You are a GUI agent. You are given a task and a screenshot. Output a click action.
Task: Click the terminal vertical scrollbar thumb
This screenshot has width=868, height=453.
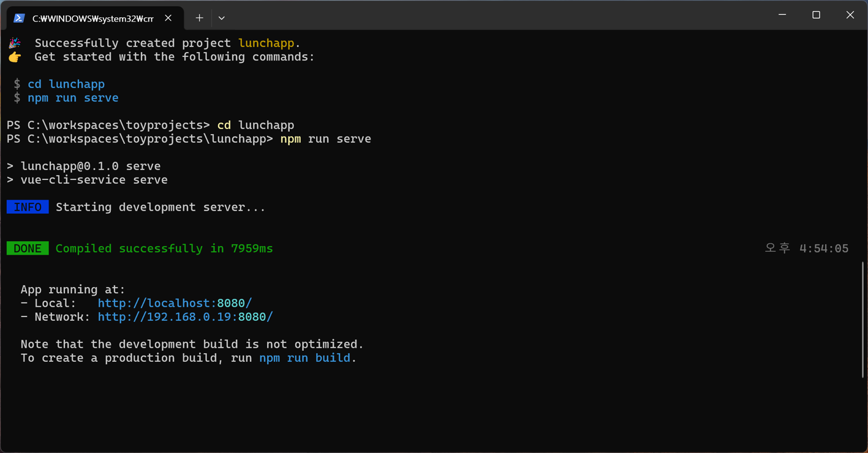tap(863, 320)
